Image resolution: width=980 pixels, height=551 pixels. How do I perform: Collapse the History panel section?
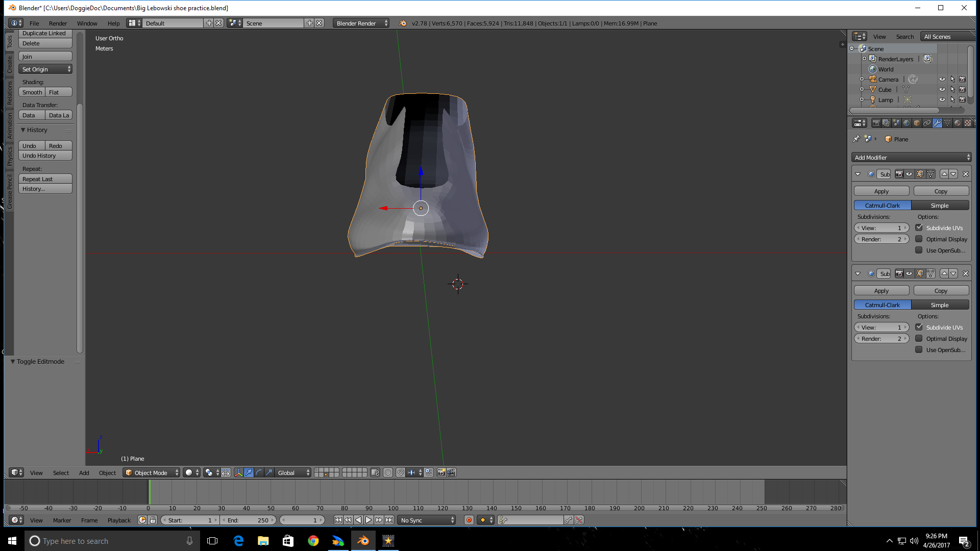pyautogui.click(x=23, y=130)
